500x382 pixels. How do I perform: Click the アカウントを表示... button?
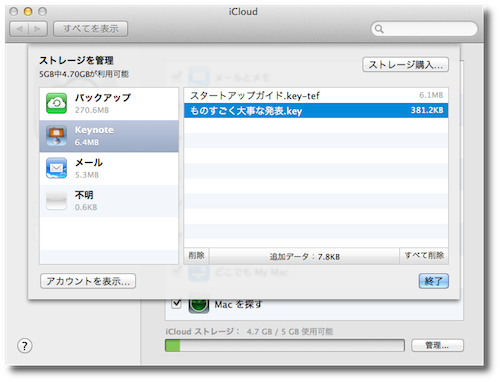(88, 281)
